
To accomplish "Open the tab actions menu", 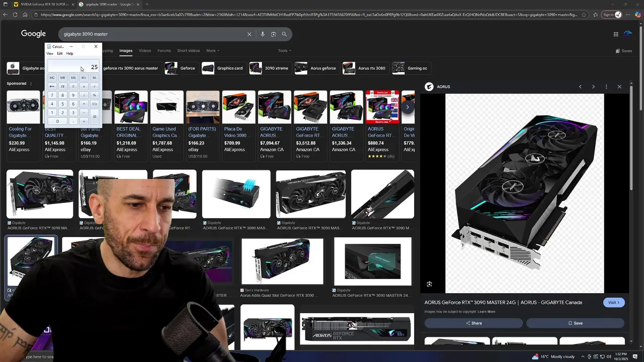I will pos(5,4).
